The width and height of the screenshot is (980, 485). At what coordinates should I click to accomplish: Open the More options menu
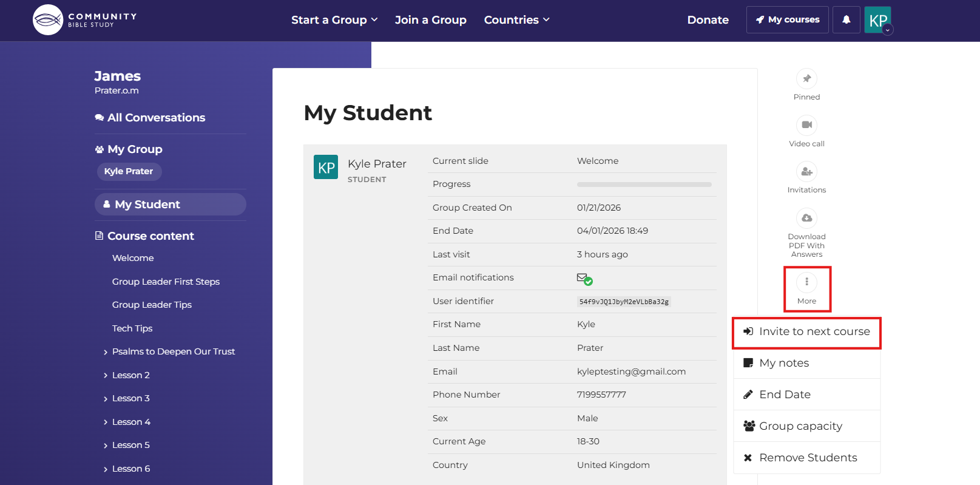click(x=806, y=282)
